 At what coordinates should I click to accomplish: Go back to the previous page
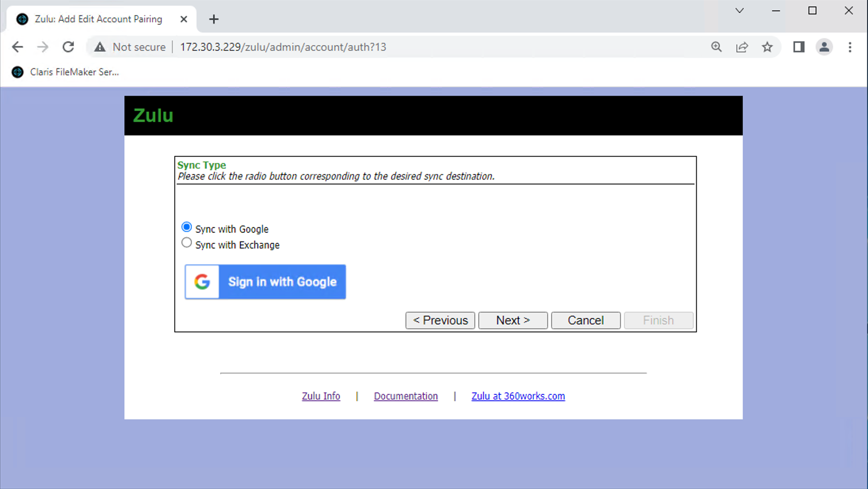[x=17, y=47]
